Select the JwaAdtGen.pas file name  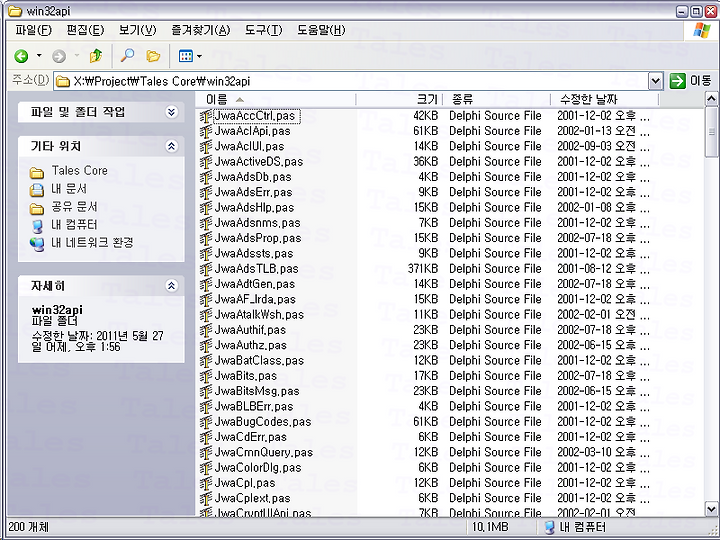255,284
